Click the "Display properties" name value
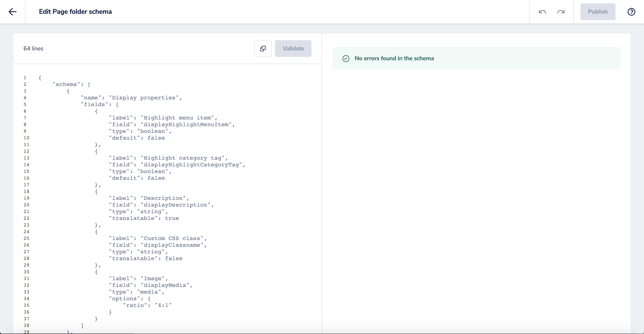This screenshot has height=334, width=644. tap(145, 98)
